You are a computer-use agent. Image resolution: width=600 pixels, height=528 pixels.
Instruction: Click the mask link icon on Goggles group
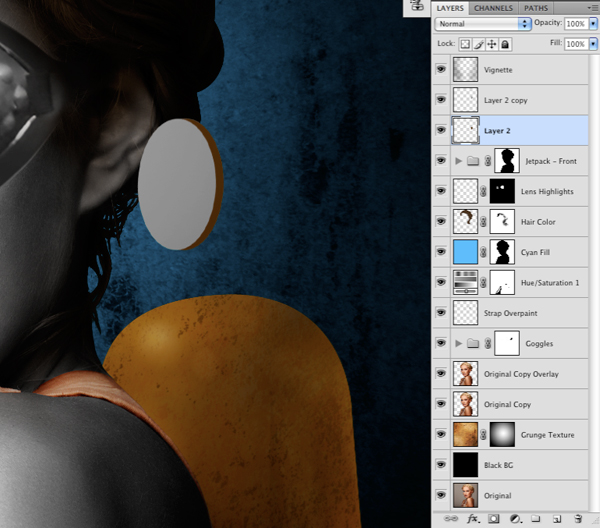pyautogui.click(x=488, y=343)
